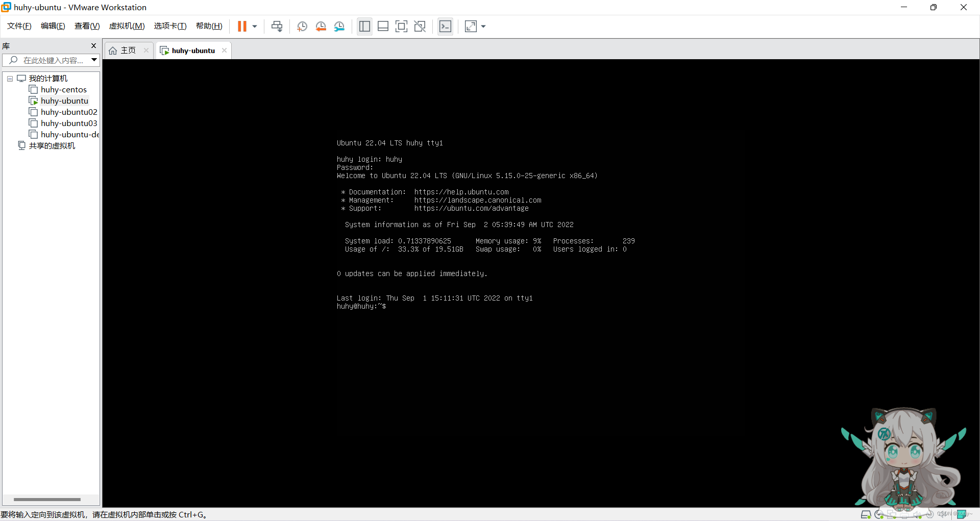Image resolution: width=980 pixels, height=521 pixels.
Task: Click the hard disk status icon
Action: pyautogui.click(x=866, y=514)
